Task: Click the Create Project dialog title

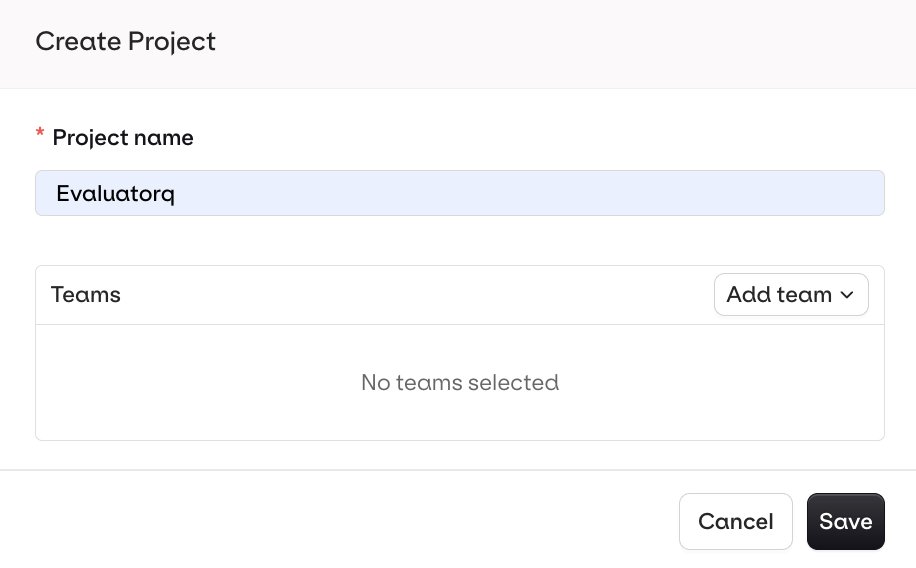Action: [x=126, y=42]
